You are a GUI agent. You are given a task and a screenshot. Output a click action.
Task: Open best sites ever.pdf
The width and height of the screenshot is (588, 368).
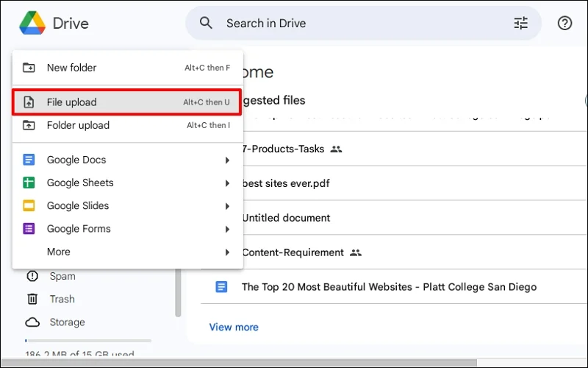click(x=286, y=183)
